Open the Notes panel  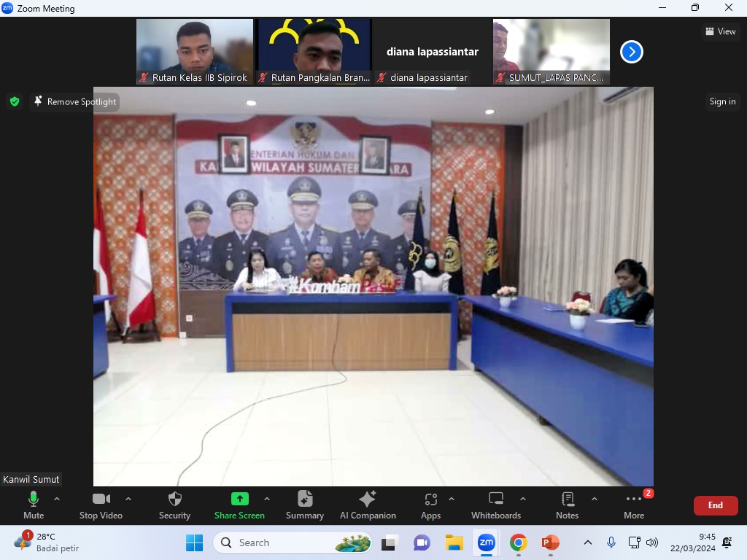point(567,505)
